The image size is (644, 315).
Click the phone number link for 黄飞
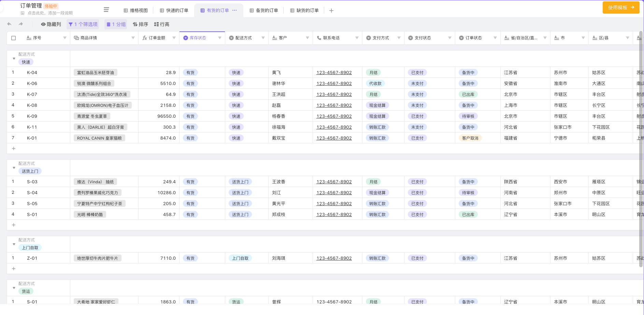coord(334,73)
